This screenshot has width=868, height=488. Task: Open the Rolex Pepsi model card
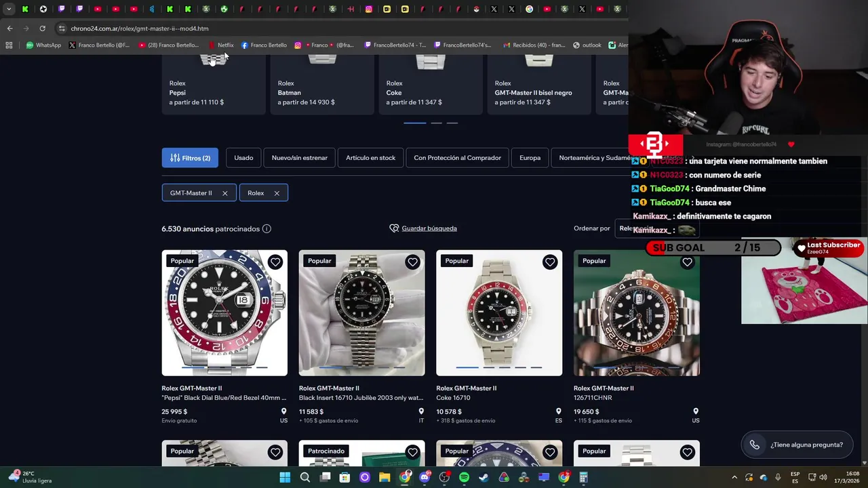point(214,84)
